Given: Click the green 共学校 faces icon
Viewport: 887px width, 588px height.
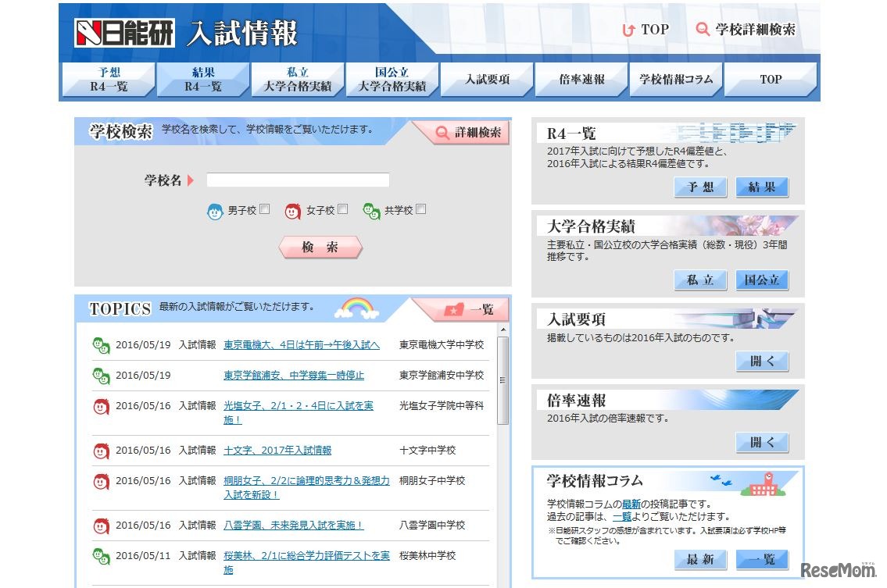Looking at the screenshot, I should (x=371, y=211).
